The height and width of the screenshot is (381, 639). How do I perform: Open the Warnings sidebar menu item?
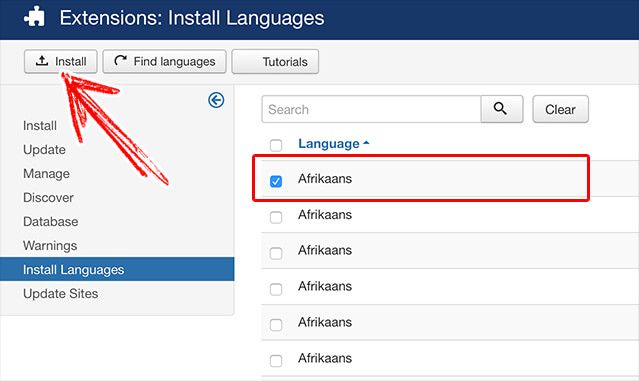point(50,246)
